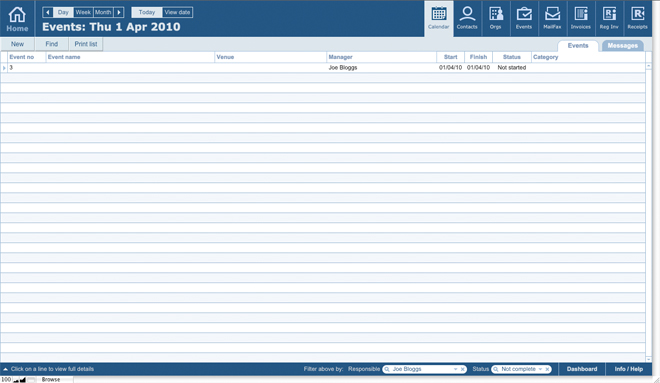Screen dimensions: 660x383
Task: Click the Print list button
Action: 86,44
